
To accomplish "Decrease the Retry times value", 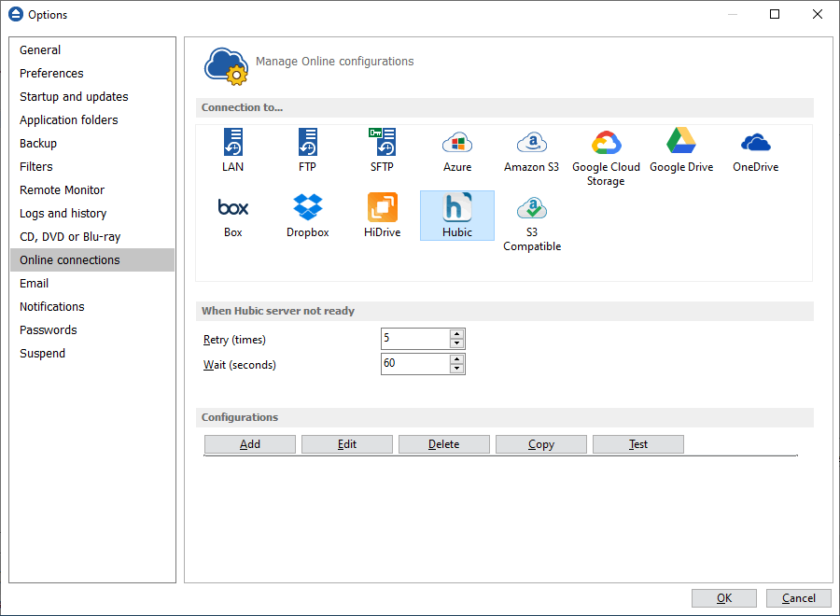I will click(x=456, y=343).
